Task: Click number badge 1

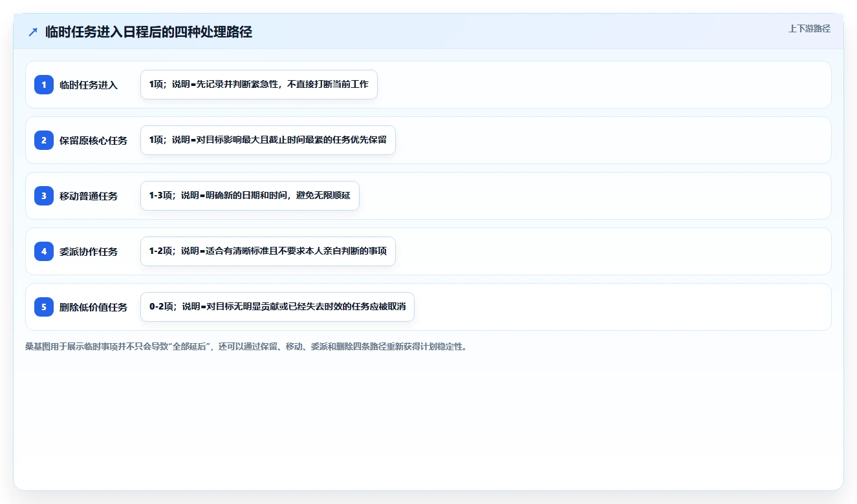Action: pyautogui.click(x=44, y=85)
